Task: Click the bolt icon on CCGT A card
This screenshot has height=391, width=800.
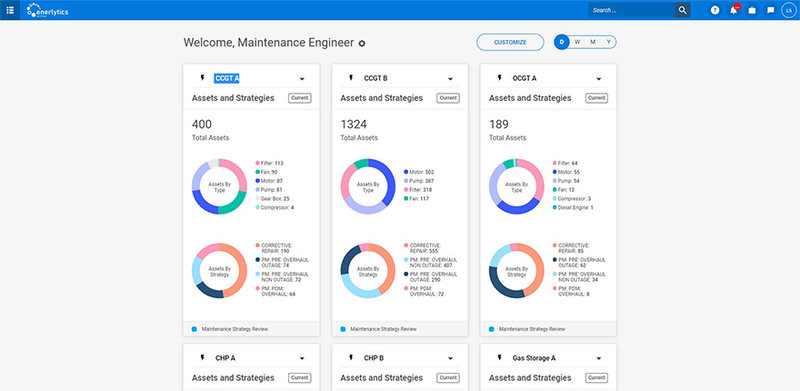Action: 203,78
